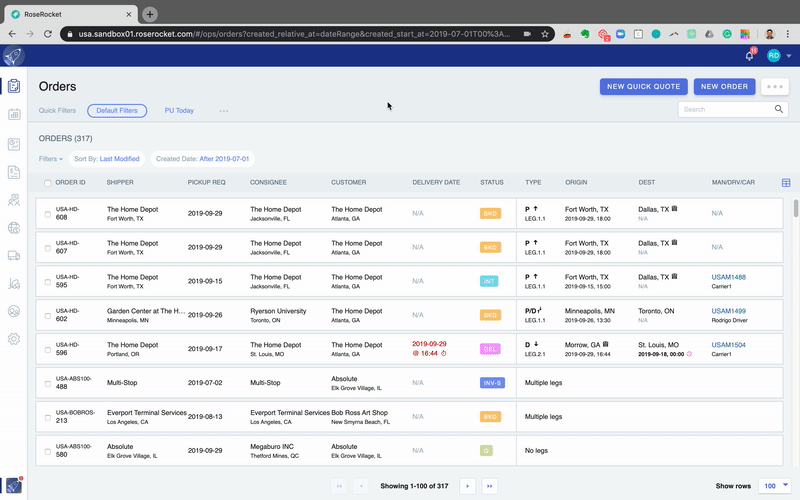This screenshot has width=800, height=500.
Task: Toggle the select-all orders checkbox
Action: click(47, 183)
